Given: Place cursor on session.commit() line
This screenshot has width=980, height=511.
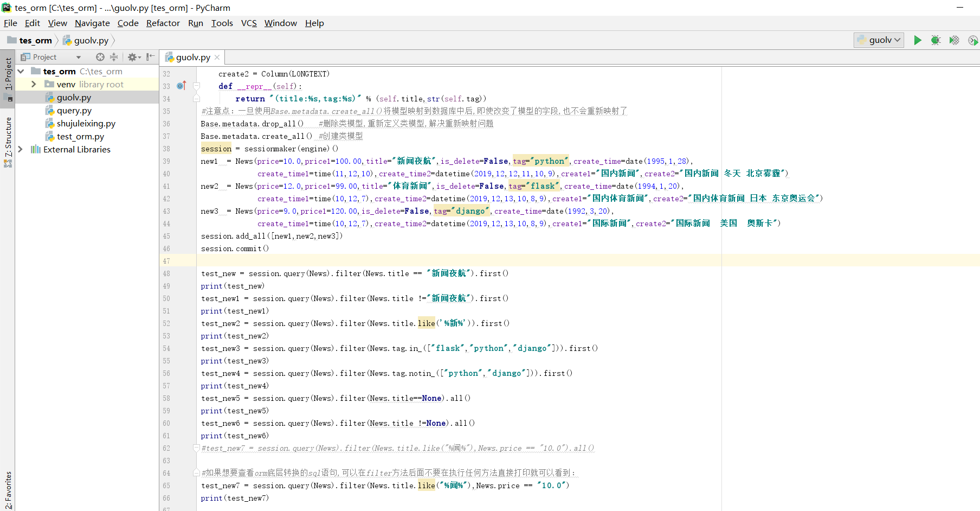Looking at the screenshot, I should point(235,248).
